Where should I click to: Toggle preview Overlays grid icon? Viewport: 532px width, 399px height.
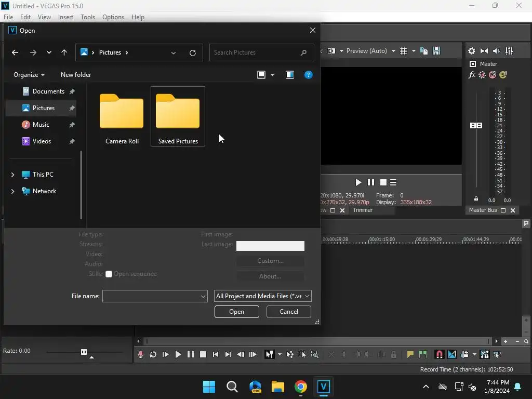403,51
